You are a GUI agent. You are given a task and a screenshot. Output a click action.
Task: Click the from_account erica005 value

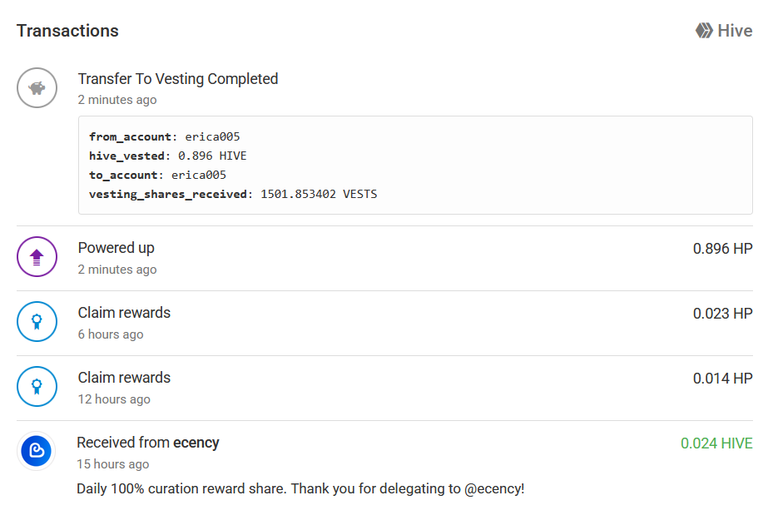click(212, 137)
